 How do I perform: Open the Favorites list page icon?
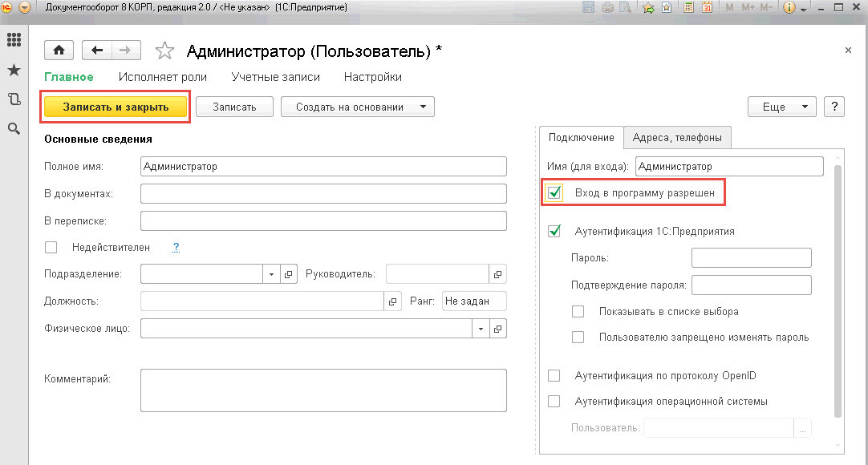tap(667, 8)
